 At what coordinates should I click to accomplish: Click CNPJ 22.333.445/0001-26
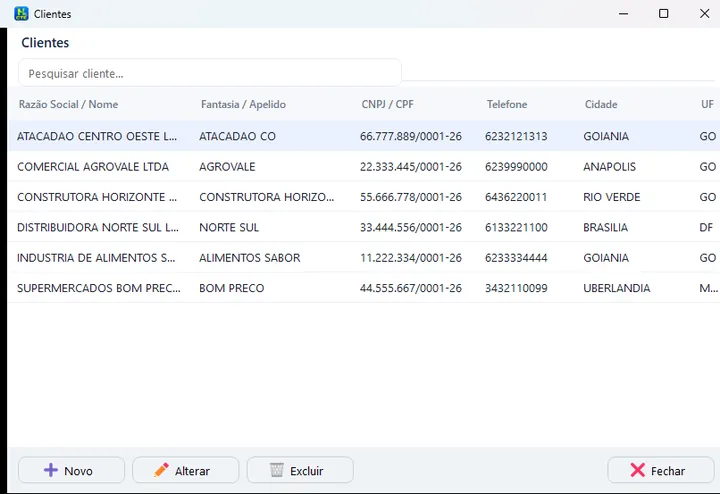click(411, 167)
